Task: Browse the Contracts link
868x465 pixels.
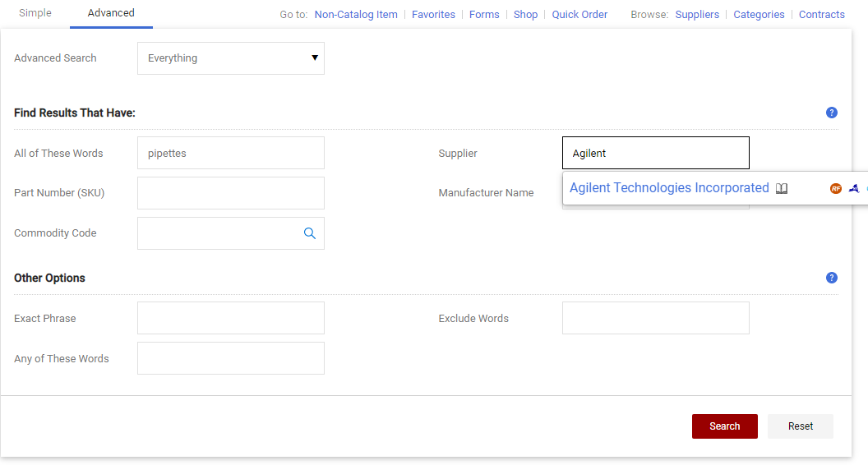Action: tap(822, 15)
